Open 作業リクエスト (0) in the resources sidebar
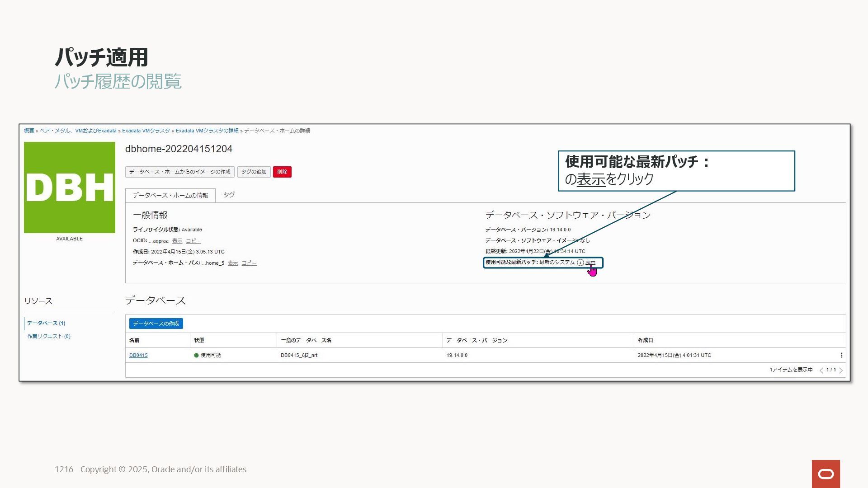The width and height of the screenshot is (868, 488). coord(49,336)
